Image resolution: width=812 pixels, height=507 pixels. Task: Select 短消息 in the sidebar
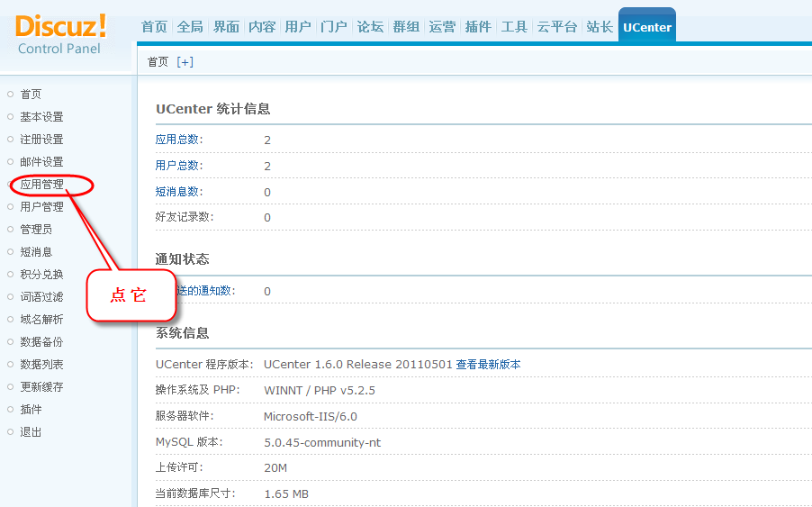pyautogui.click(x=36, y=252)
